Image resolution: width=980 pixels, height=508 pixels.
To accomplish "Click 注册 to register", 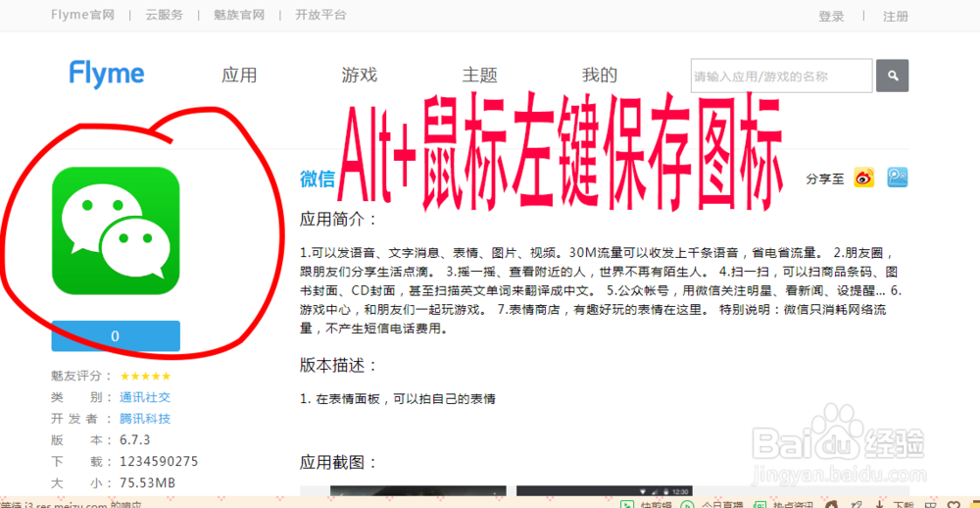I will pyautogui.click(x=896, y=17).
